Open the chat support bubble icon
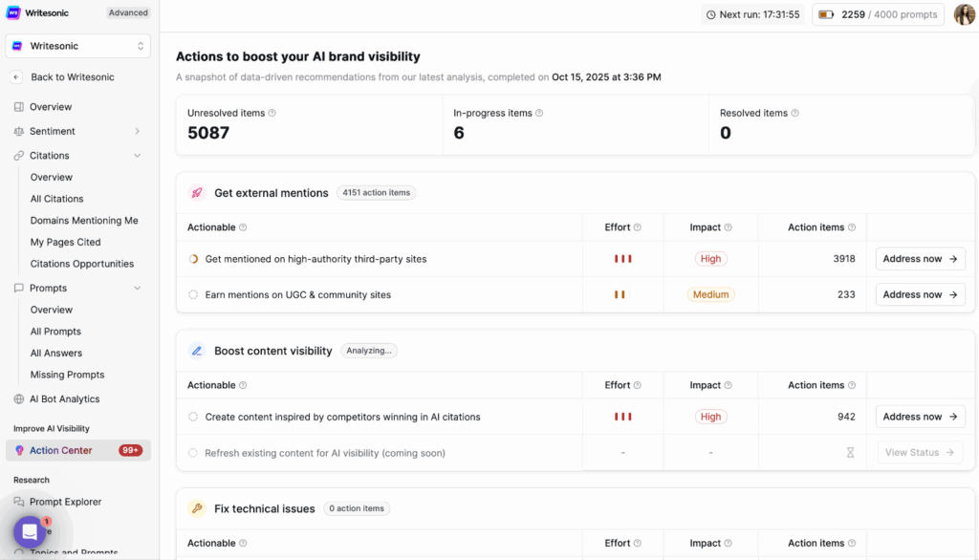979x560 pixels. click(30, 532)
